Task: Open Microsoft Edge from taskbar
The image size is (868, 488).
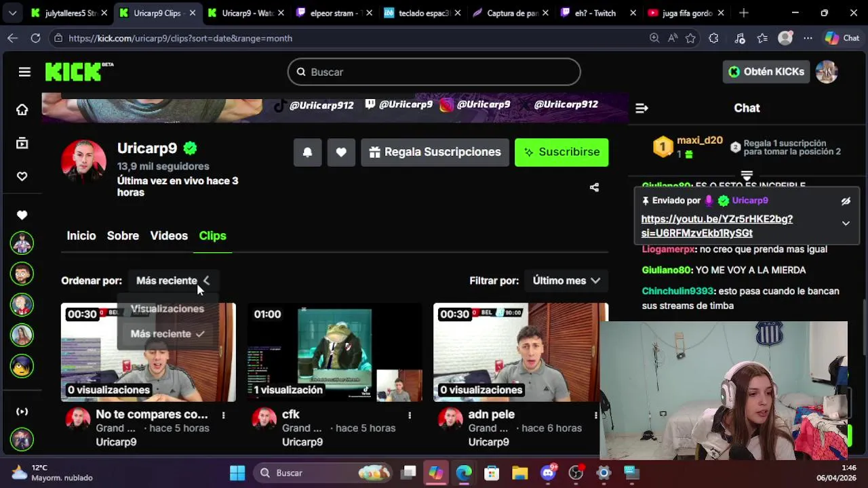Action: click(x=464, y=473)
